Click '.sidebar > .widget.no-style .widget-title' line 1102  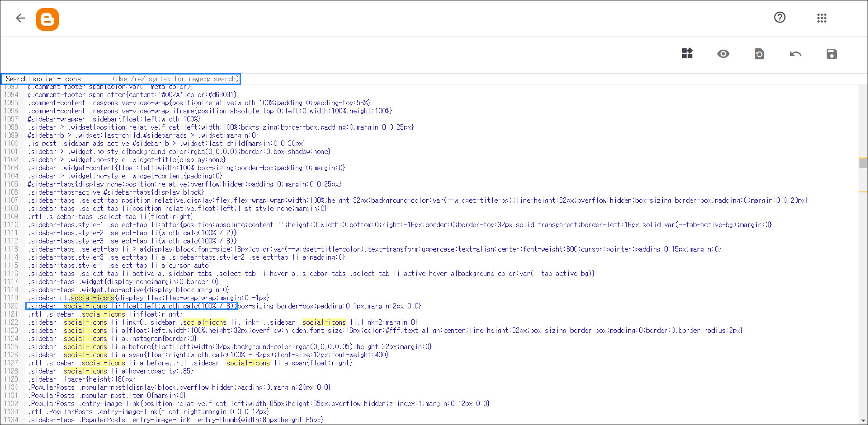[127, 159]
